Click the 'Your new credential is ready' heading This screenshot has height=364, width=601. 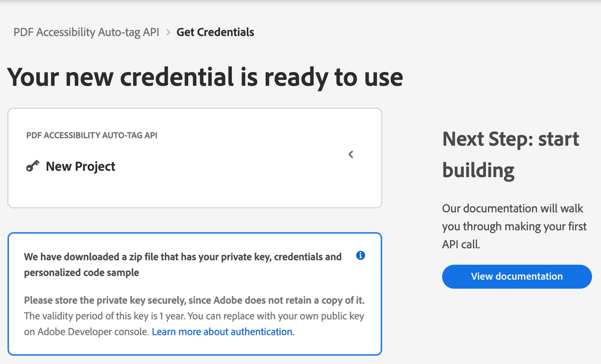[x=205, y=77]
